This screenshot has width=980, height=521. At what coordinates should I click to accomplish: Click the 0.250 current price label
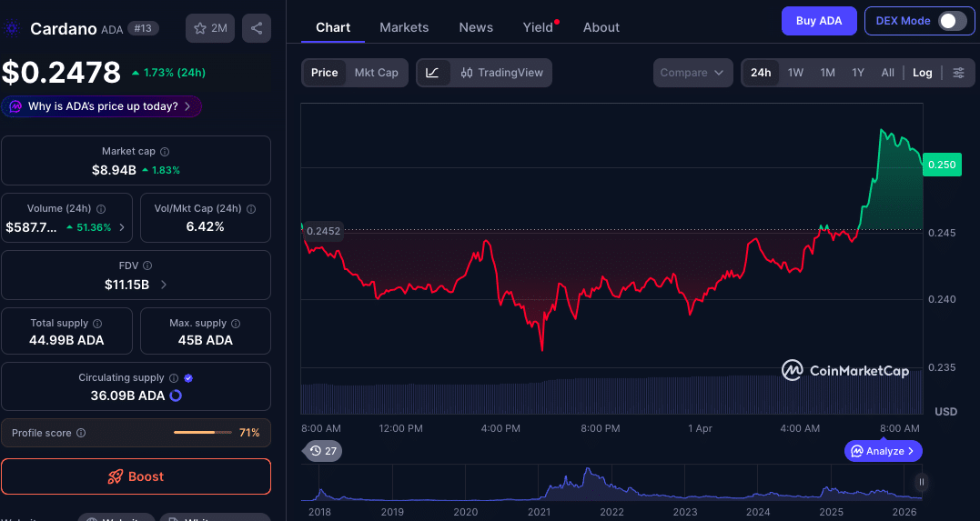point(942,165)
